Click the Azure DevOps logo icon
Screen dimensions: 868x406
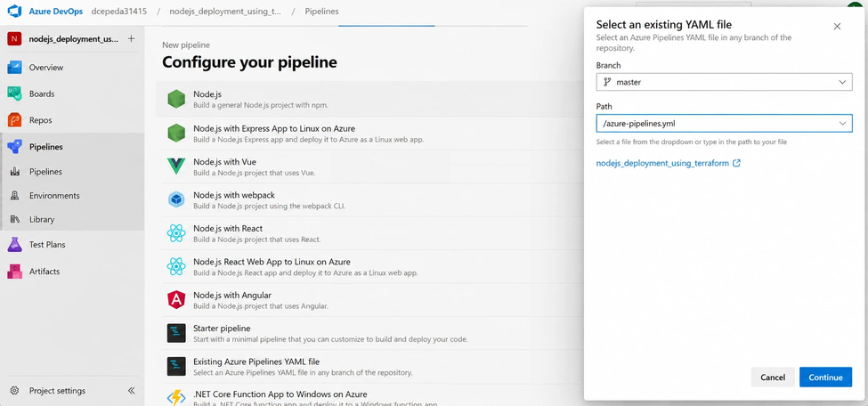[x=14, y=11]
